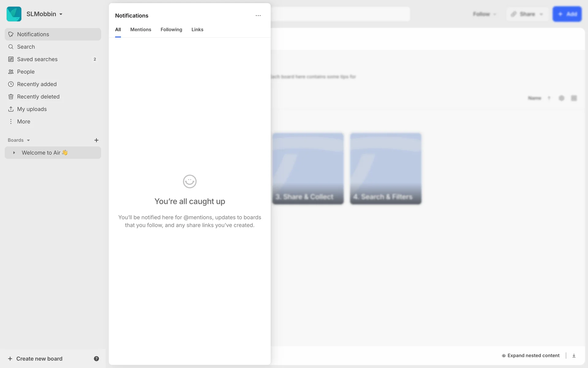Image resolution: width=588 pixels, height=368 pixels.
Task: Open the My uploads sidebar item
Action: (32, 109)
